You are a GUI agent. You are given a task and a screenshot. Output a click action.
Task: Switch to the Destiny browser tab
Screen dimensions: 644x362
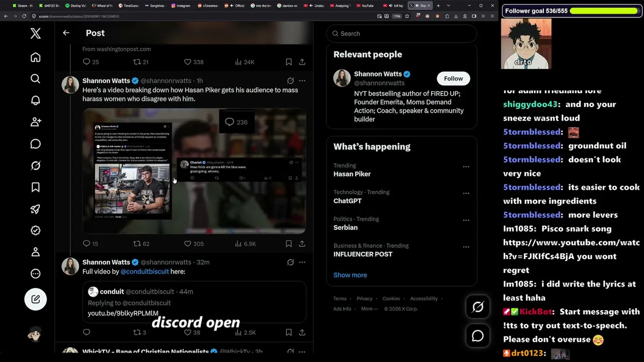click(76, 6)
